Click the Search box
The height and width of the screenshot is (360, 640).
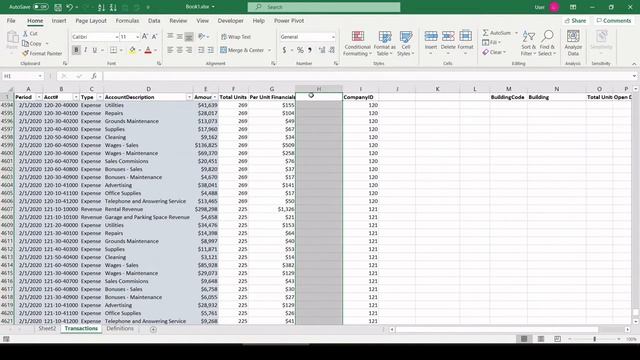click(324, 7)
